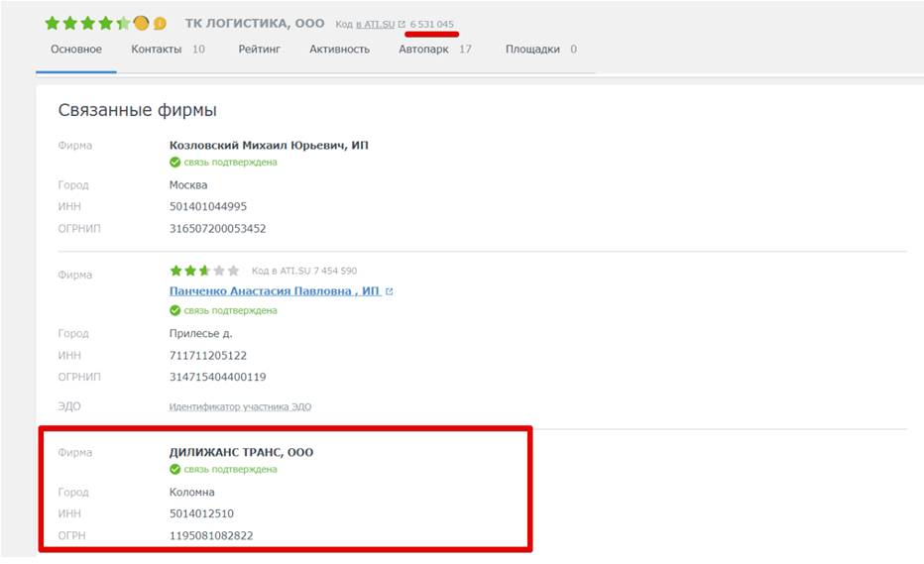Open the Активность tab
The image size is (924, 564).
[339, 50]
